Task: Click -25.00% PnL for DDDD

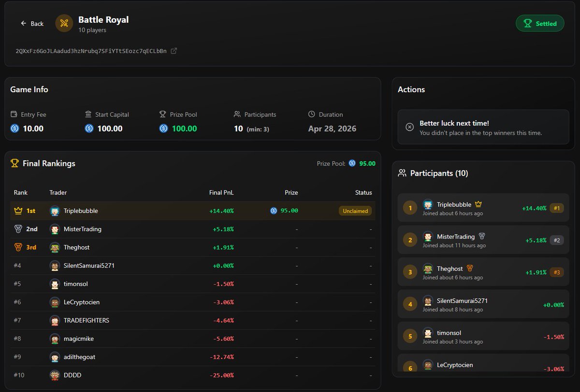Action: (222, 375)
